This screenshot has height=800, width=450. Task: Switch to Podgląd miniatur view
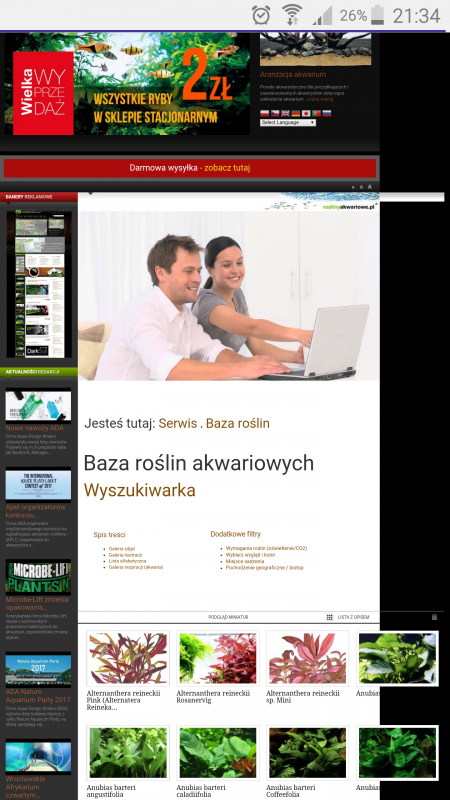point(228,617)
